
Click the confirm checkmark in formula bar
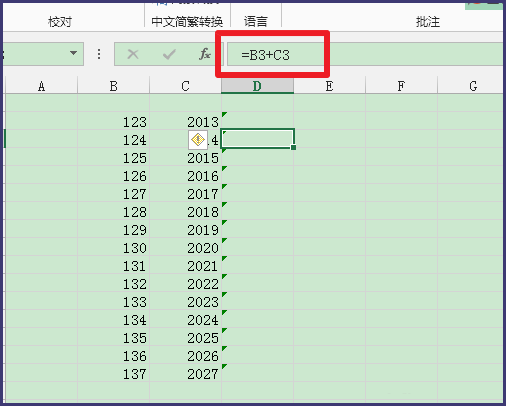pyautogui.click(x=169, y=54)
